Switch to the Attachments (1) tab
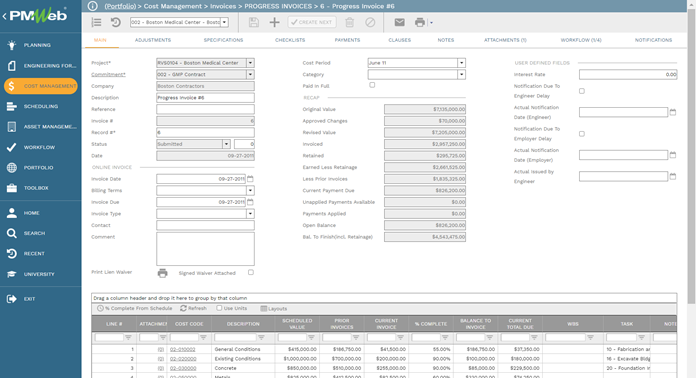 tap(505, 40)
